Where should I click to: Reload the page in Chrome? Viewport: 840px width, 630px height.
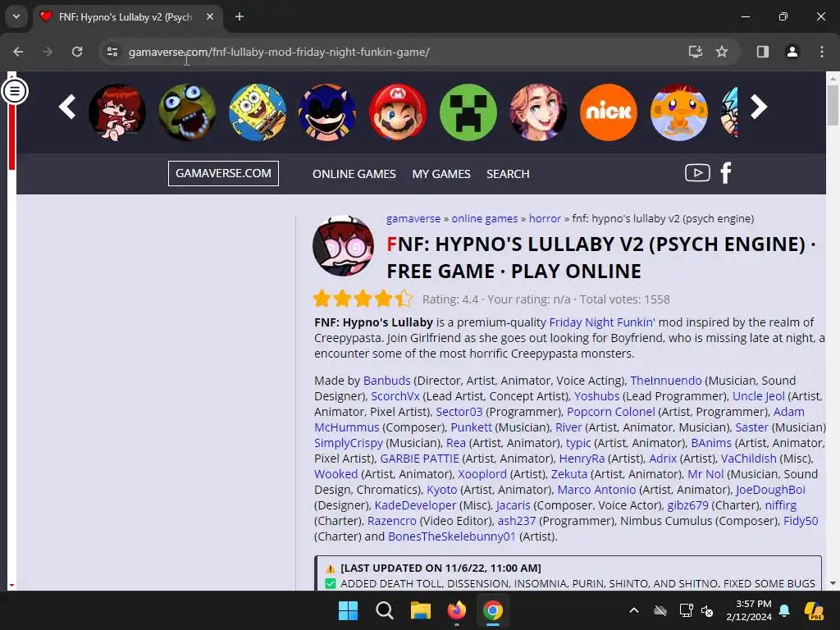(77, 52)
